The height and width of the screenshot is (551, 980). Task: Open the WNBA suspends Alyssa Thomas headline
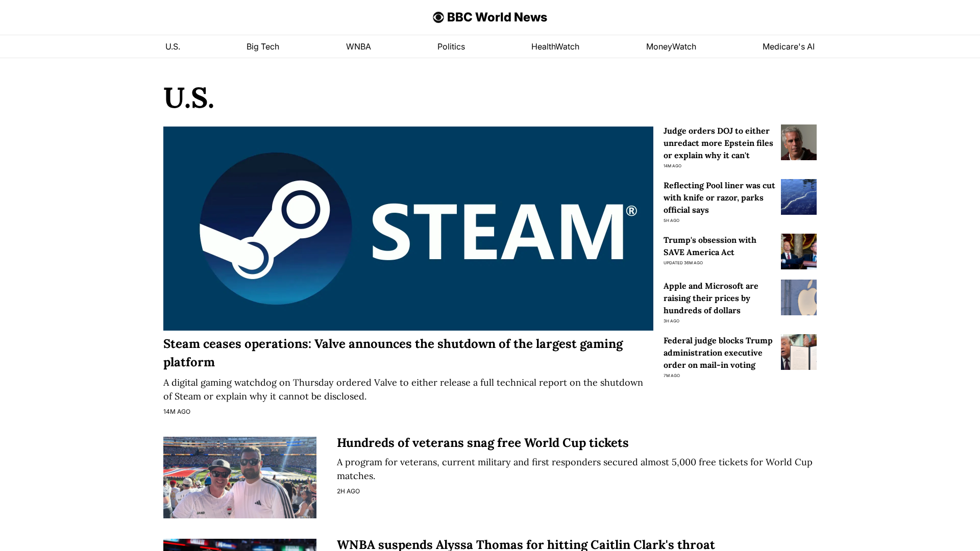tap(526, 544)
